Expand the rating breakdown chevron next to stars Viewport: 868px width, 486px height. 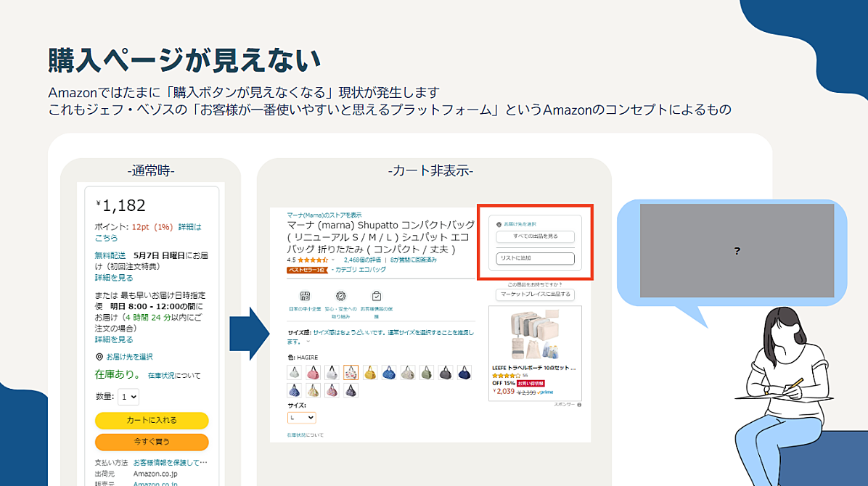333,260
